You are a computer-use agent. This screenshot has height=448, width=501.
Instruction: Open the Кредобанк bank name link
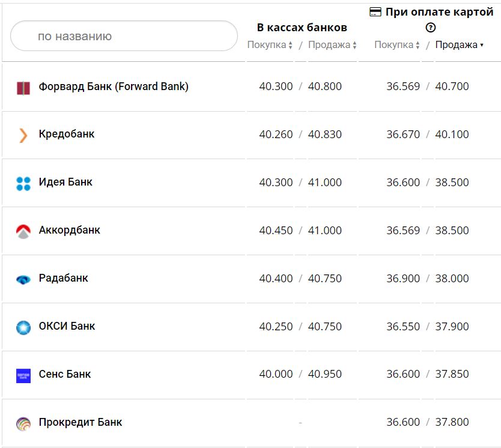(x=67, y=134)
